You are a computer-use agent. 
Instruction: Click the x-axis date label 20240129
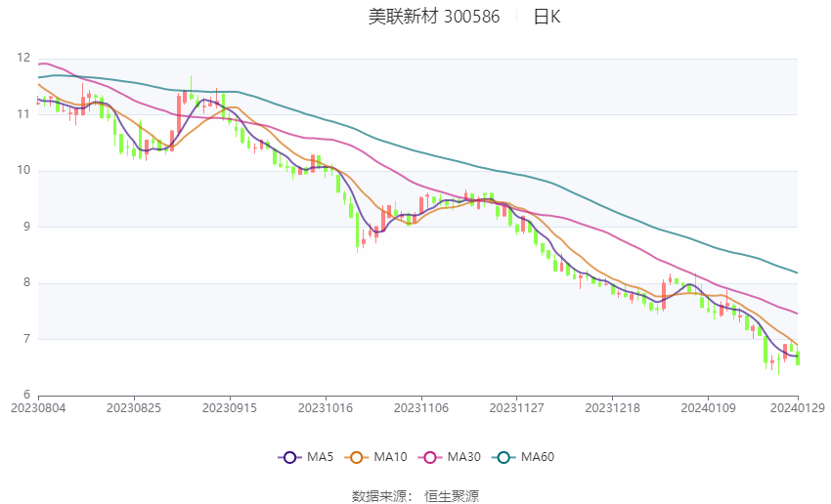(x=798, y=408)
